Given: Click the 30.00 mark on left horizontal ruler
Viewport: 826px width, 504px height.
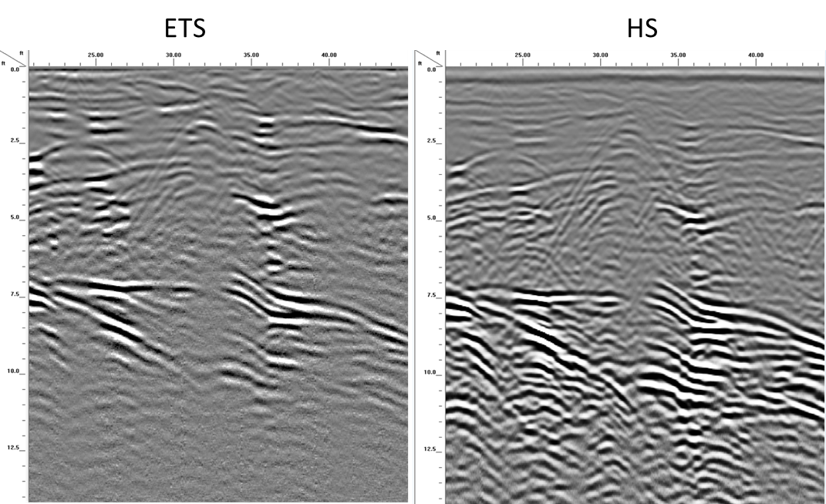Looking at the screenshot, I should click(174, 55).
